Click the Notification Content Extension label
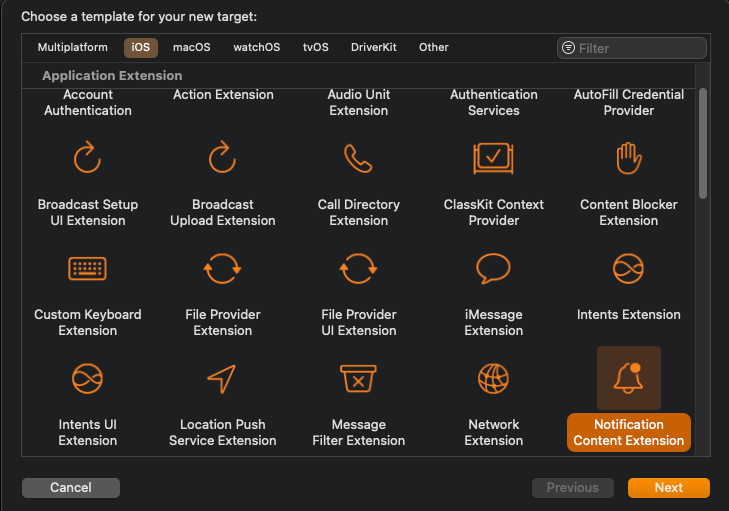The image size is (729, 511). click(x=629, y=433)
